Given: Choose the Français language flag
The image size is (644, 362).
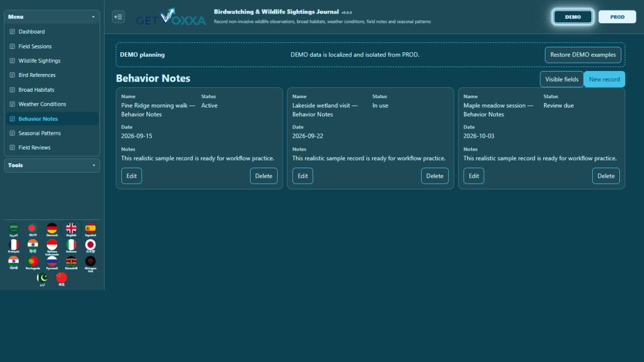Looking at the screenshot, I should tap(14, 245).
